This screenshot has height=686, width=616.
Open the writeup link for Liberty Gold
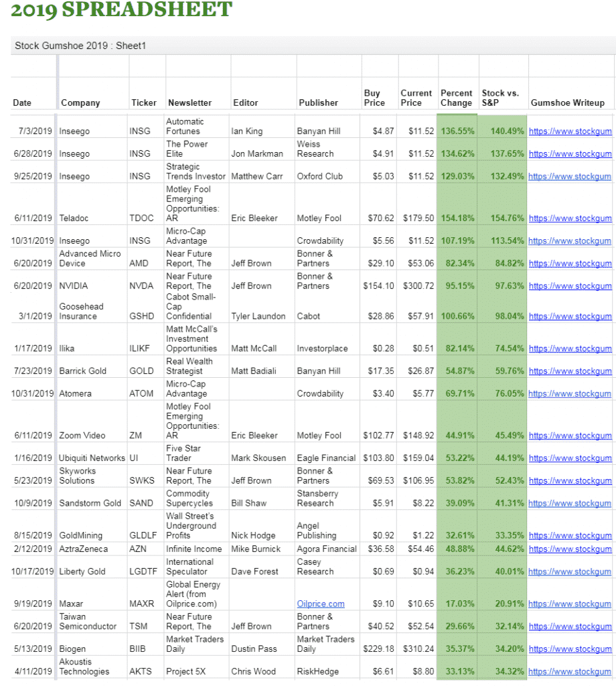pyautogui.click(x=570, y=571)
